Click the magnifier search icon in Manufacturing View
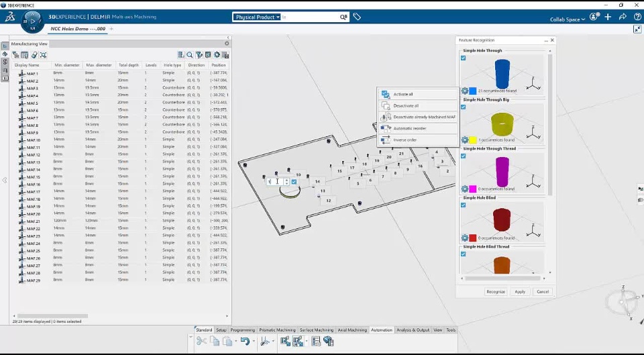 point(190,54)
